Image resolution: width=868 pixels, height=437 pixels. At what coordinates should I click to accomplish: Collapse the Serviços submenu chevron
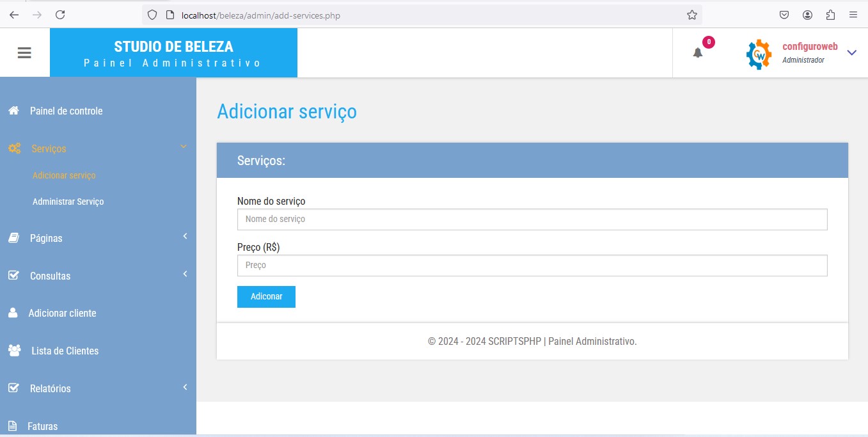click(184, 147)
